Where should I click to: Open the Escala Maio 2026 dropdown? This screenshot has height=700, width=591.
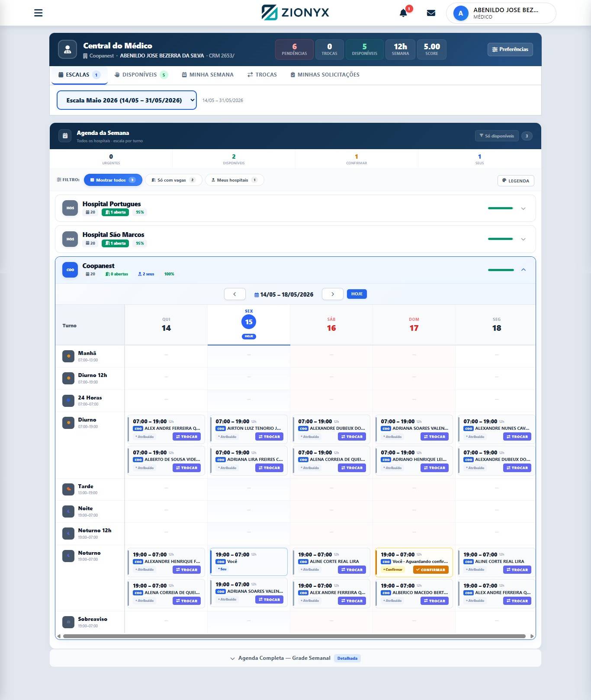(x=127, y=100)
